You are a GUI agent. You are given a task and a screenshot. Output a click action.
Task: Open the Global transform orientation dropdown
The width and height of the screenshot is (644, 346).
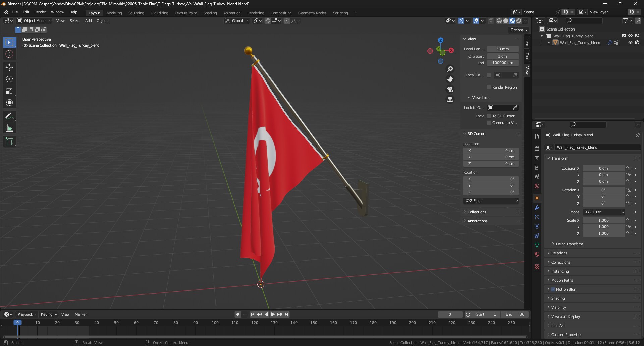point(237,21)
